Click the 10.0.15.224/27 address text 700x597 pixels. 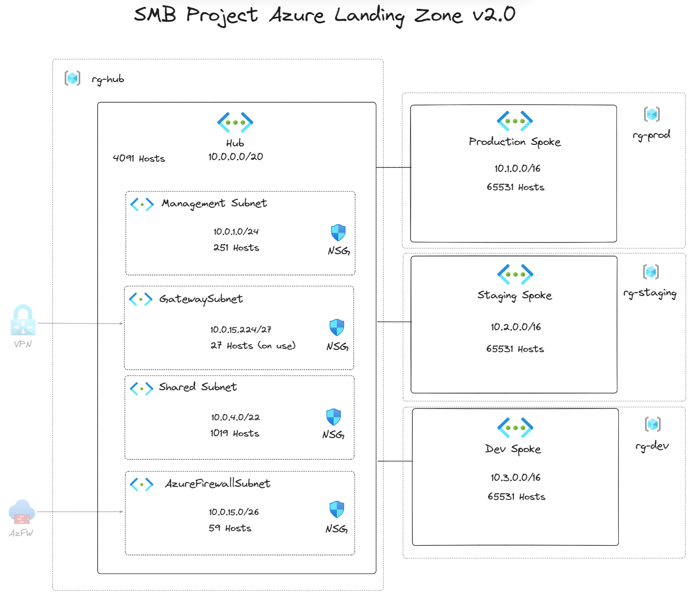pyautogui.click(x=241, y=330)
